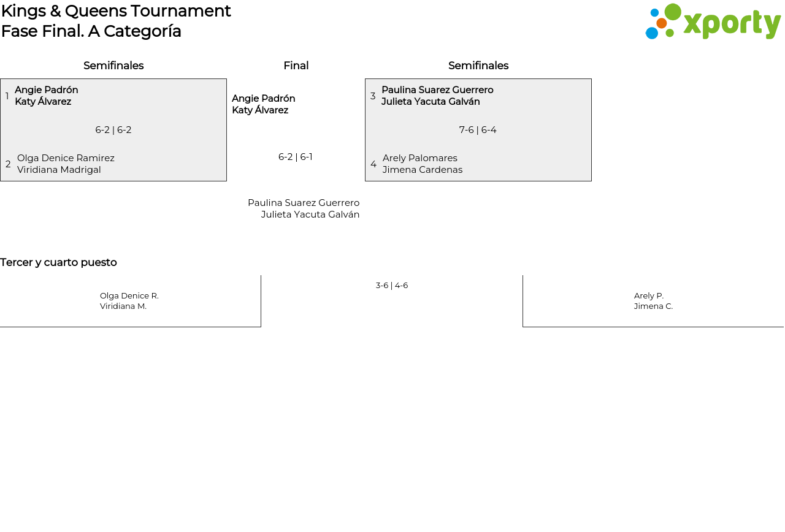Click the Final column heading
Viewport: 785px width, 532px height.
point(296,66)
